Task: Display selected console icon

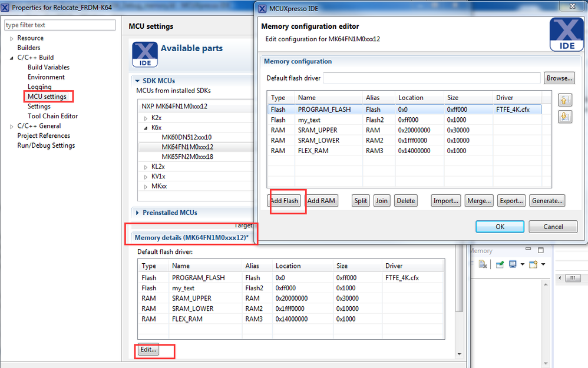Action: tap(513, 264)
